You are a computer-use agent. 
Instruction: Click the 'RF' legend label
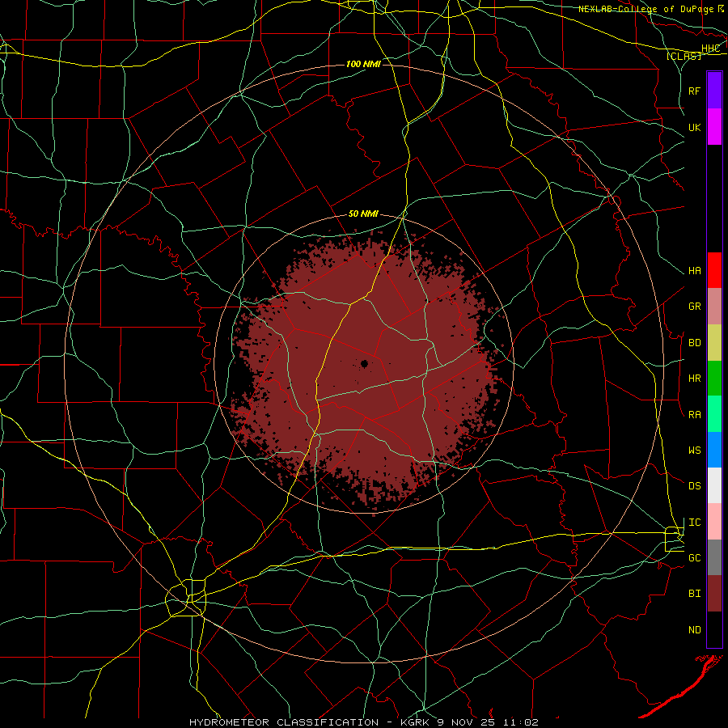click(694, 91)
